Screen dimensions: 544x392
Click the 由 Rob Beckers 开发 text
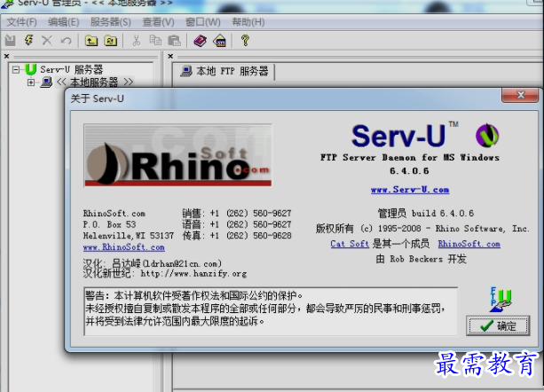[x=422, y=259]
